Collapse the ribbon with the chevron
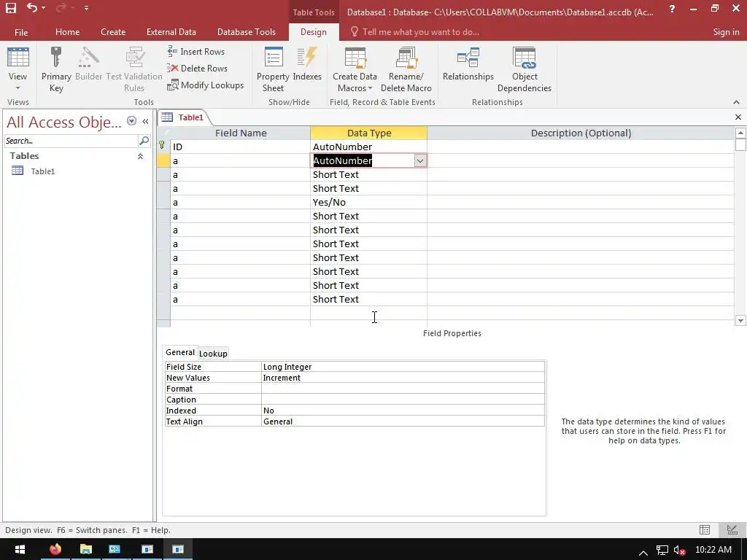 point(736,102)
